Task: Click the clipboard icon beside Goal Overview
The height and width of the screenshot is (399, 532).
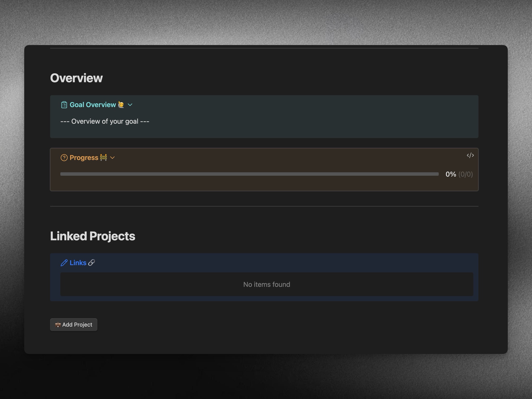Action: click(64, 105)
